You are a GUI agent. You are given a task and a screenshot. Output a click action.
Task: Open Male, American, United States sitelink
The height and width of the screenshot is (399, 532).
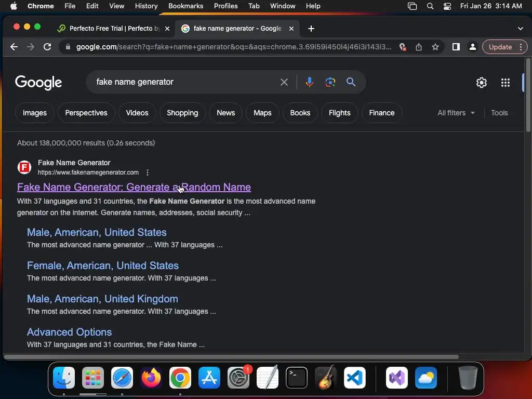point(97,232)
